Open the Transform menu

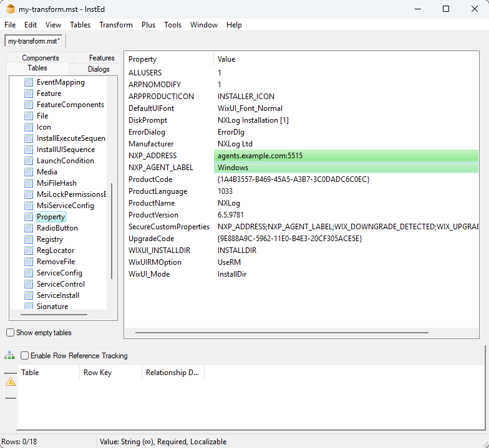pyautogui.click(x=115, y=25)
